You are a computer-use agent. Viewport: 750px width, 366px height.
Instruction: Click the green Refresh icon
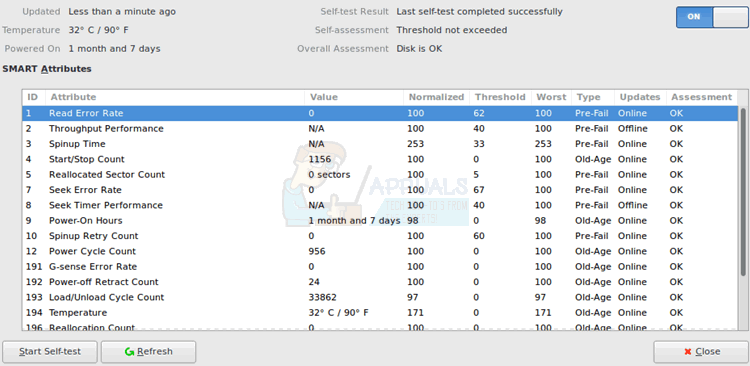[129, 352]
